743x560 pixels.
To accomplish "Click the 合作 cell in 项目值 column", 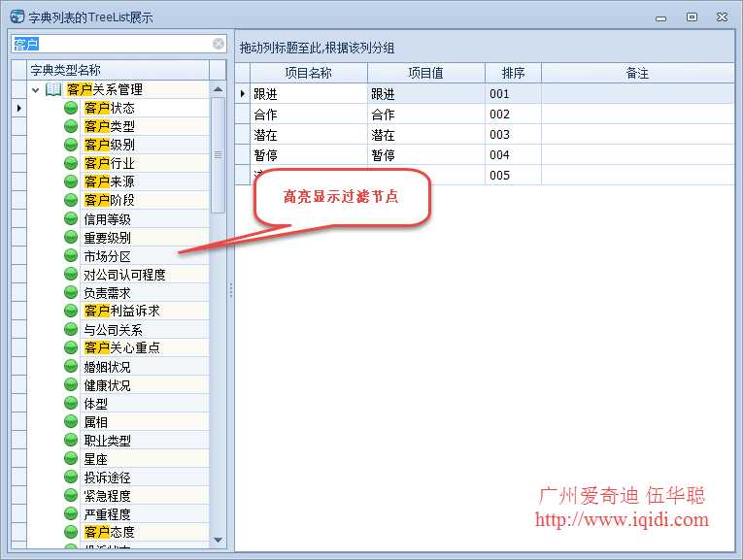I will (x=426, y=115).
